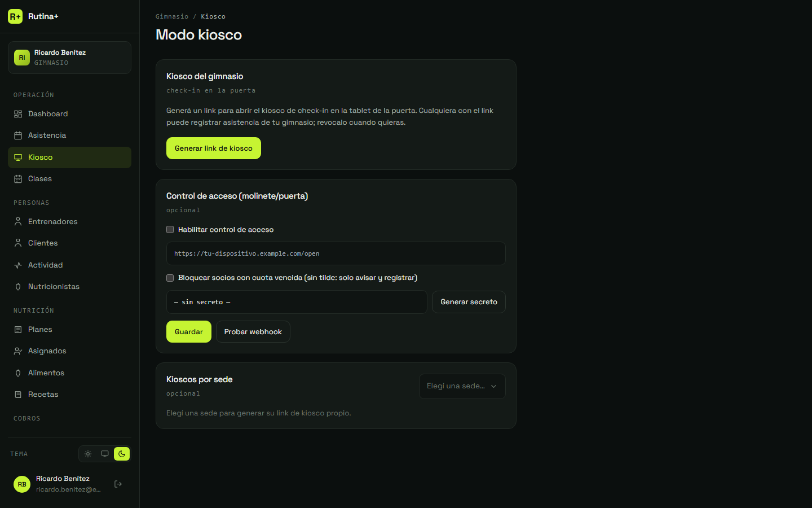Navigate to Clases section

(x=69, y=179)
